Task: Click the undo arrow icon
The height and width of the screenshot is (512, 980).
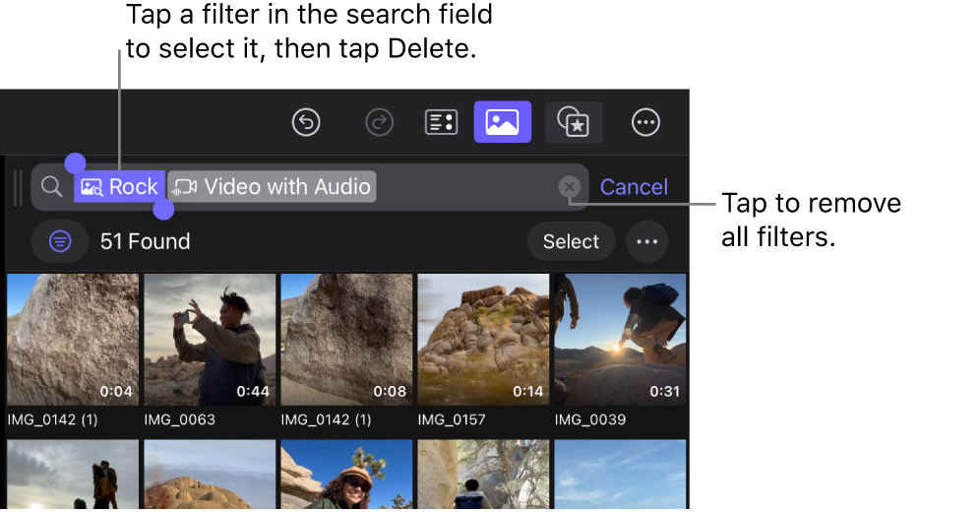Action: click(307, 122)
